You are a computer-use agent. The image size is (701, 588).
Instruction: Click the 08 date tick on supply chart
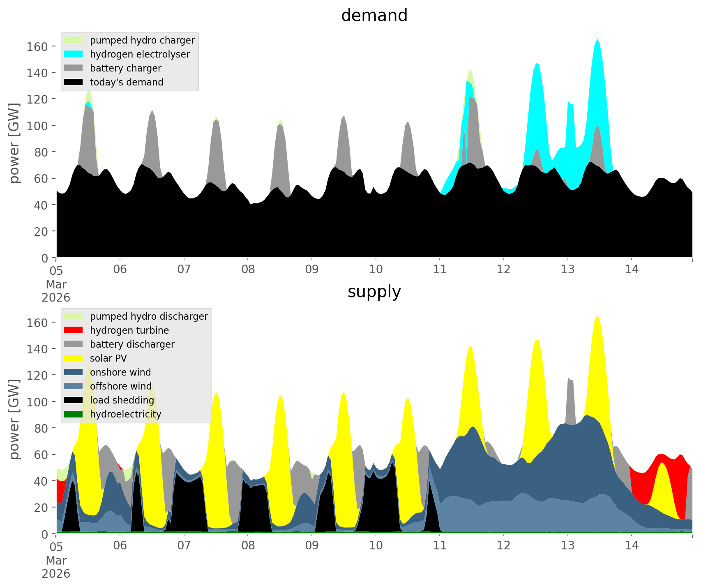pos(248,546)
